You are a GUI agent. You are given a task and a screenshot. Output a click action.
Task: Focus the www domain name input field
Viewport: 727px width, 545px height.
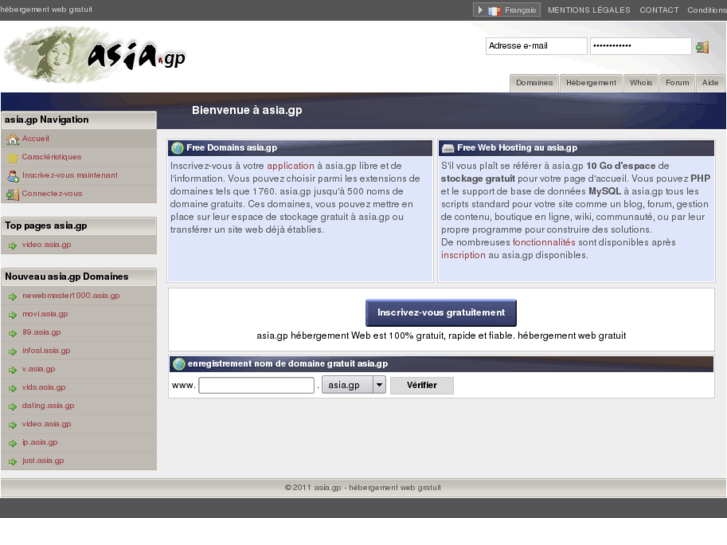point(256,385)
